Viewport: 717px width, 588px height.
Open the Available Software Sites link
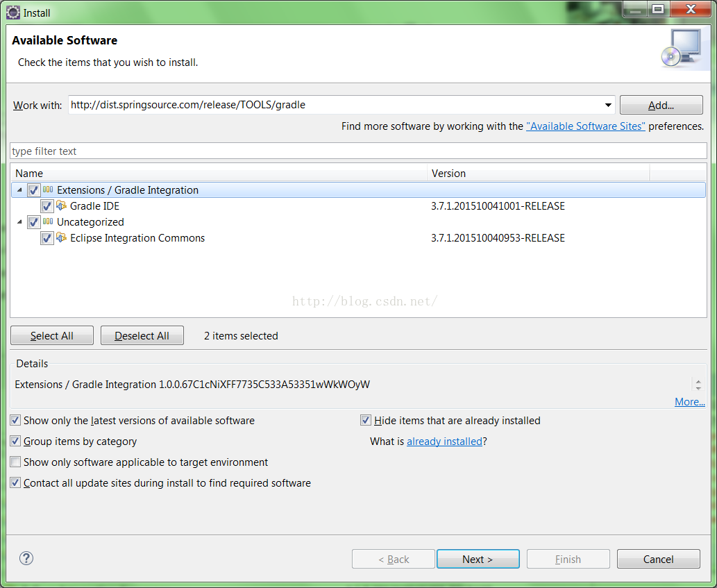[x=585, y=126]
